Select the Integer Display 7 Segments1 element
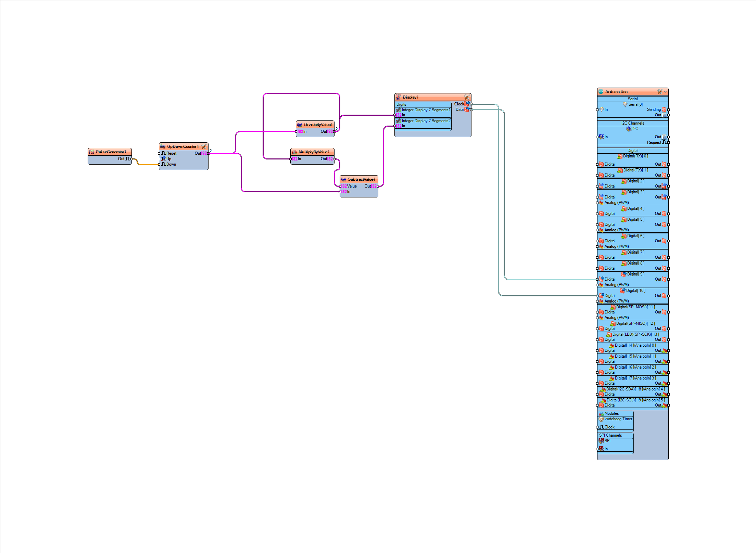This screenshot has height=553, width=756. [x=426, y=110]
